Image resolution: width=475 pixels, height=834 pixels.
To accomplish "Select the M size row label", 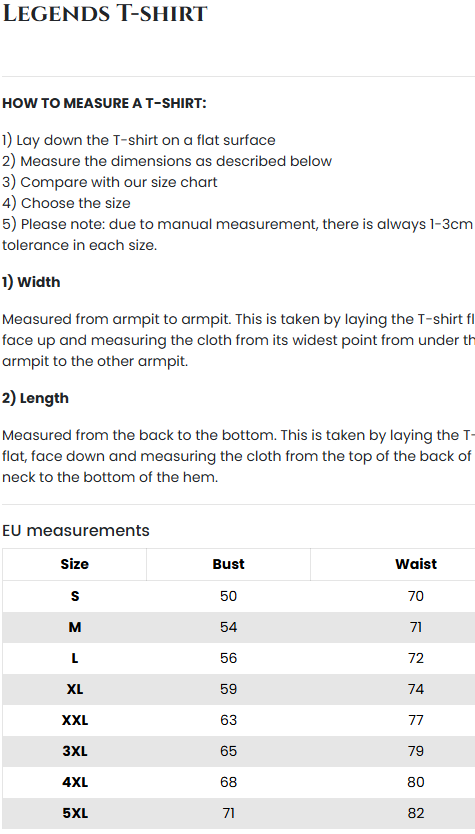I will pyautogui.click(x=75, y=628).
